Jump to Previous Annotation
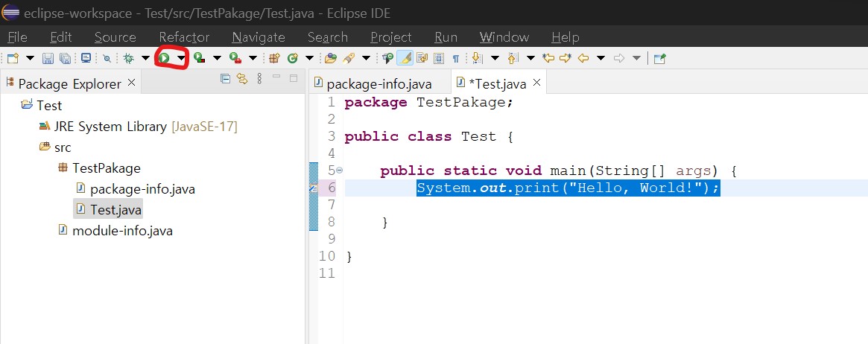The image size is (868, 344). (x=513, y=58)
